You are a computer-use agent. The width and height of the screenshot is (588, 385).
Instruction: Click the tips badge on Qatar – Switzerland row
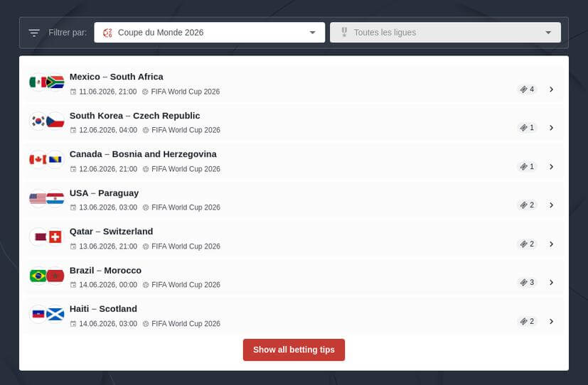pyautogui.click(x=527, y=244)
